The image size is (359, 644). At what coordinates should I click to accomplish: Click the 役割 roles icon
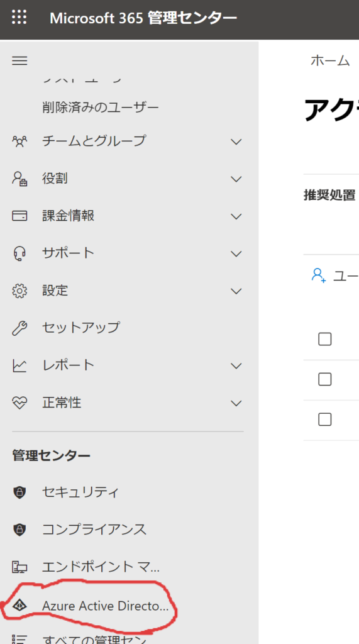point(19,179)
